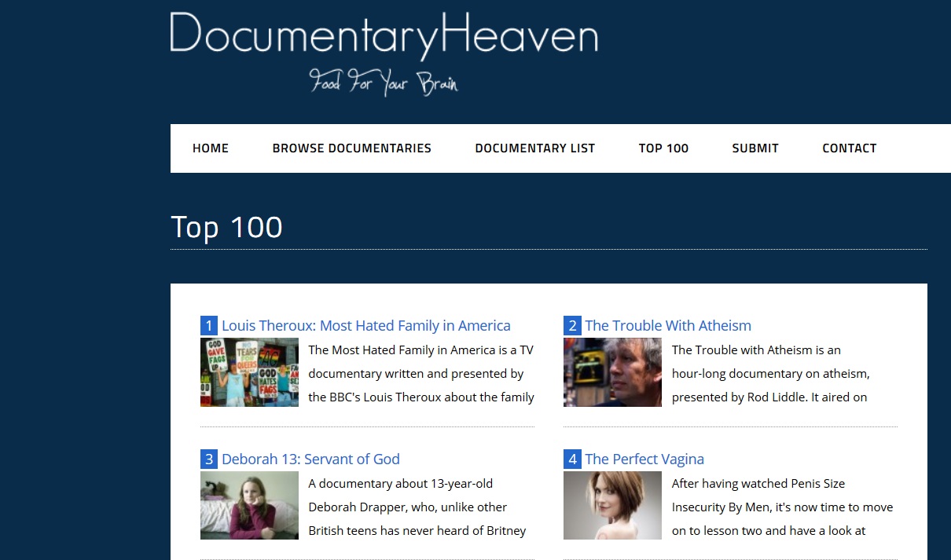Click the number 4 rank badge
This screenshot has height=560, width=951.
(572, 459)
